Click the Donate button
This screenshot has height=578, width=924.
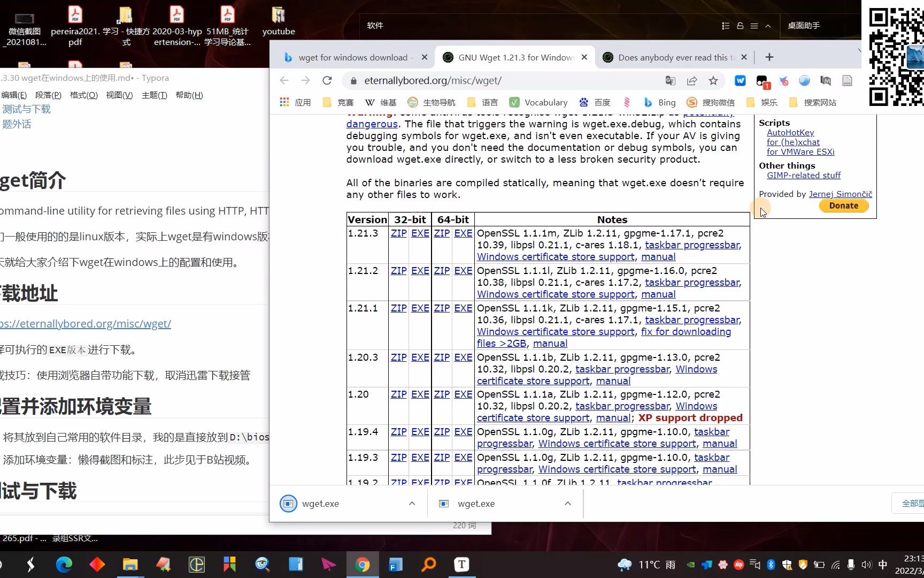coord(843,206)
